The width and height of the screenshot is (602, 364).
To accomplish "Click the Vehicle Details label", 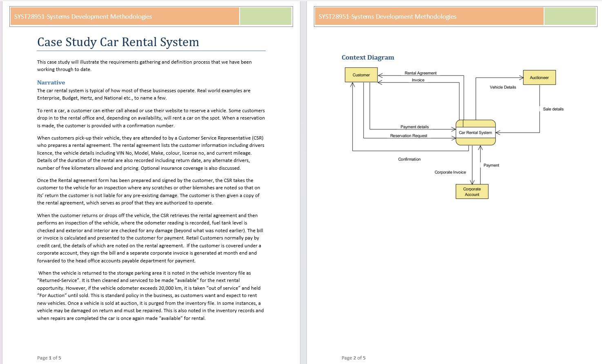I will click(502, 87).
